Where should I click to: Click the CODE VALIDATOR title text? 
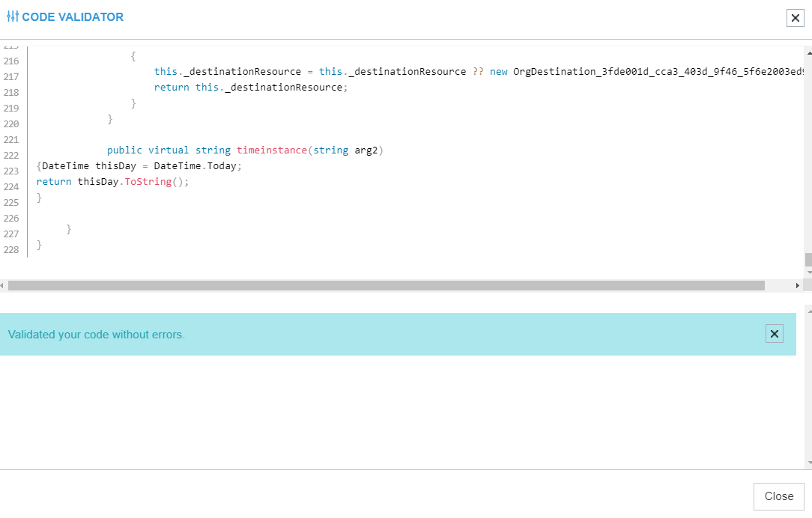coord(73,16)
